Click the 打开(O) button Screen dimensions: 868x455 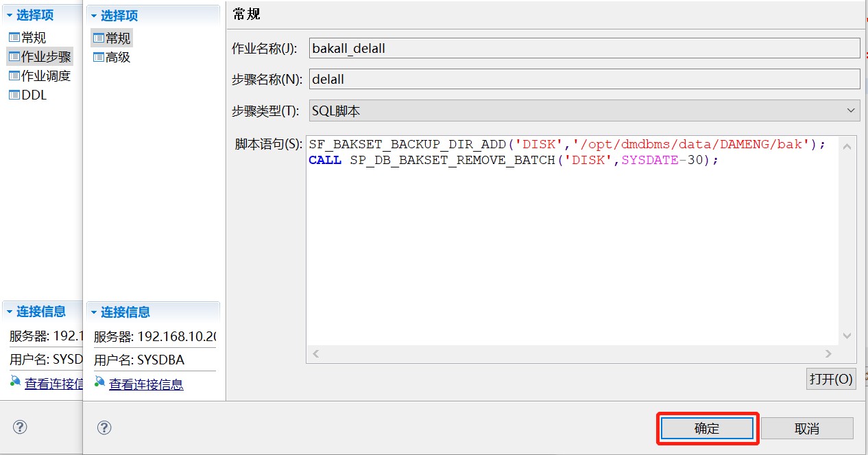click(x=831, y=379)
